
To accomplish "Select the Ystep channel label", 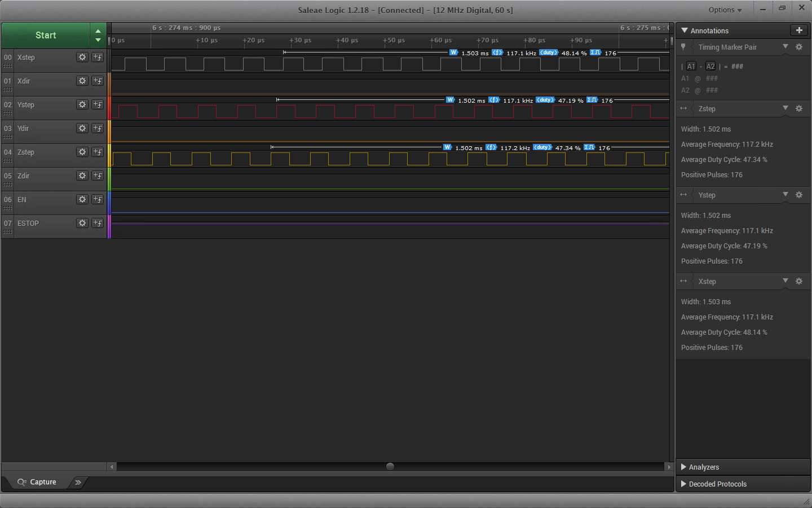I will [26, 104].
